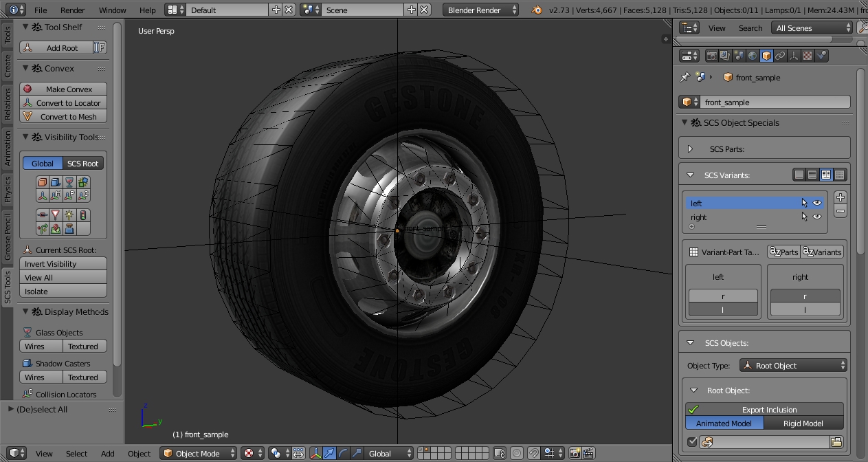Switch to the Physics tool shelf tab
The width and height of the screenshot is (868, 462).
[8, 189]
